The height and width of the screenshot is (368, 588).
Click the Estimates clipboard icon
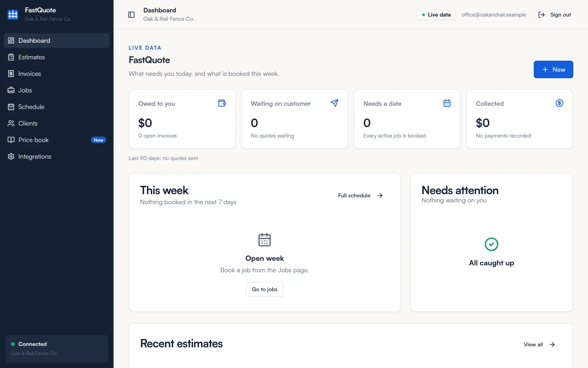point(11,57)
